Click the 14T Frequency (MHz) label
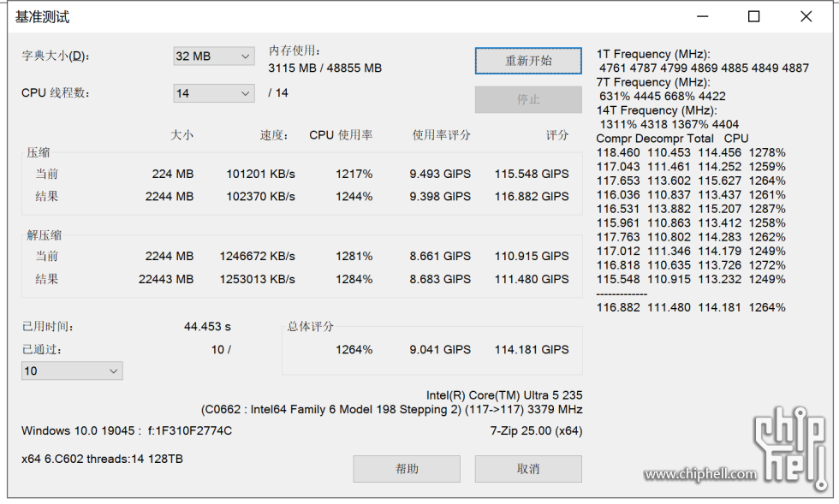This screenshot has height=504, width=839. (x=657, y=110)
